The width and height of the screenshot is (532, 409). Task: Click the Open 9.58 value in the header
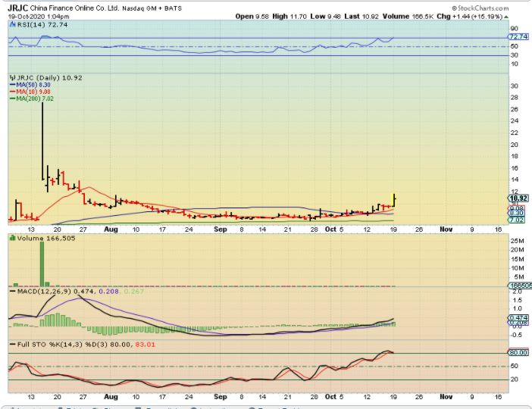pos(252,16)
